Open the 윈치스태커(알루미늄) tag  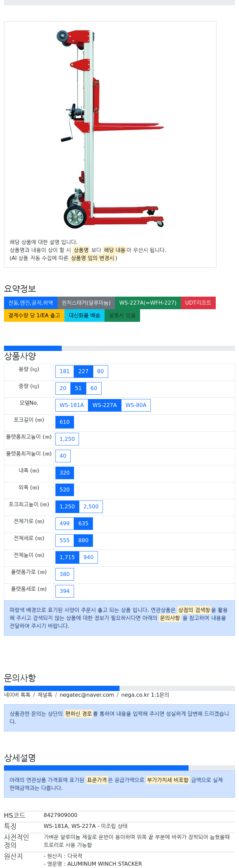pyautogui.click(x=86, y=303)
